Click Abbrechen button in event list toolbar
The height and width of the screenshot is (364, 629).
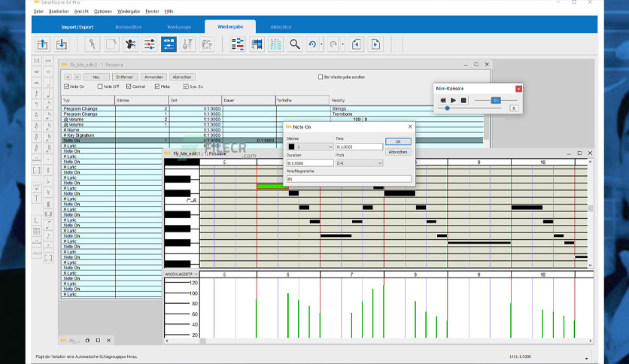182,77
